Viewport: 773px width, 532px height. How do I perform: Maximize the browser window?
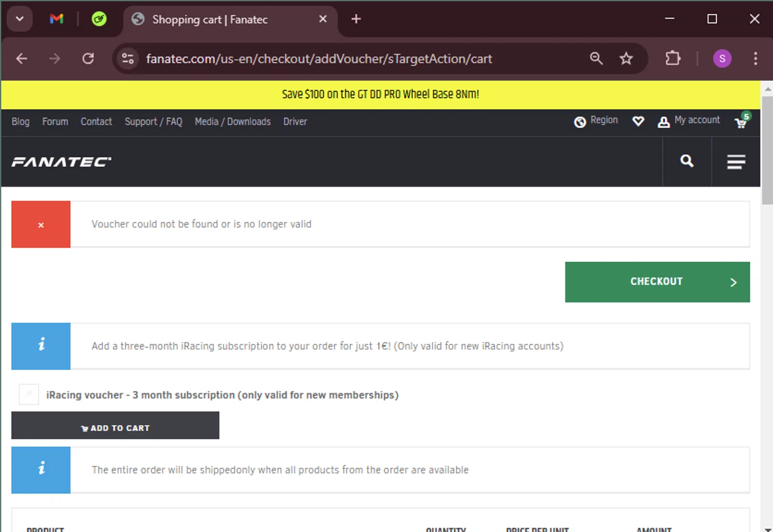click(712, 19)
